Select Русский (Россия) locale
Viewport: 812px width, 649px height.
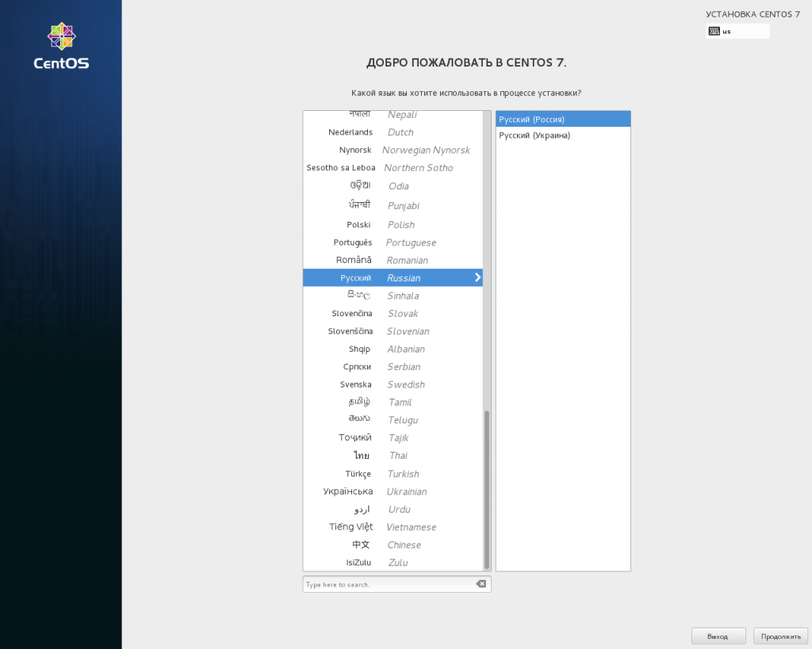click(x=562, y=119)
